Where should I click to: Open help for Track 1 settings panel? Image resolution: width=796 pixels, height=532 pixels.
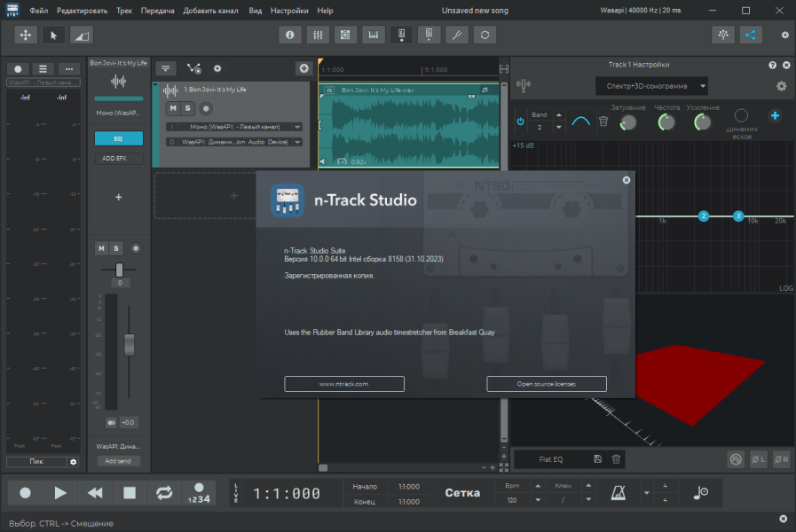pos(772,65)
